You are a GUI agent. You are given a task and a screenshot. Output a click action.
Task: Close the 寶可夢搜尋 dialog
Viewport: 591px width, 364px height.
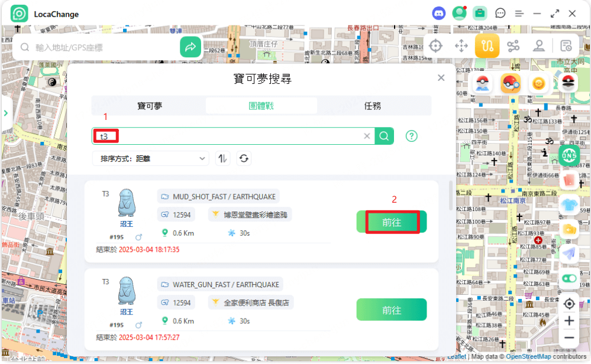pyautogui.click(x=441, y=78)
